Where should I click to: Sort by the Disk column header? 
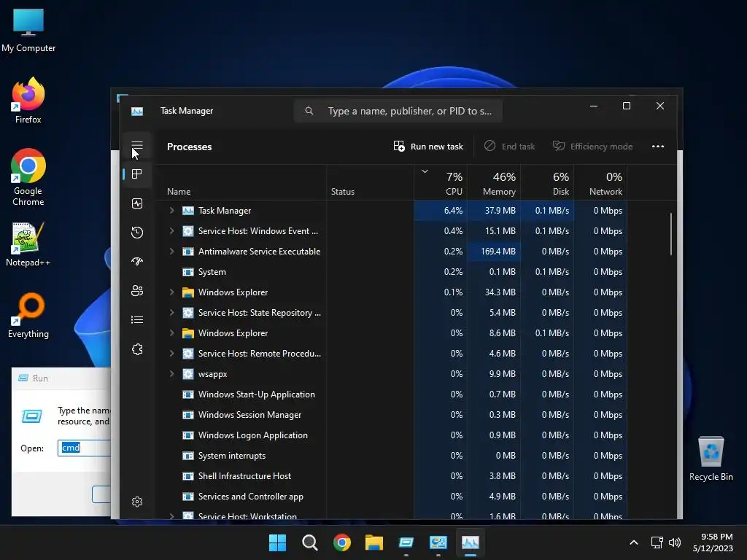547,182
